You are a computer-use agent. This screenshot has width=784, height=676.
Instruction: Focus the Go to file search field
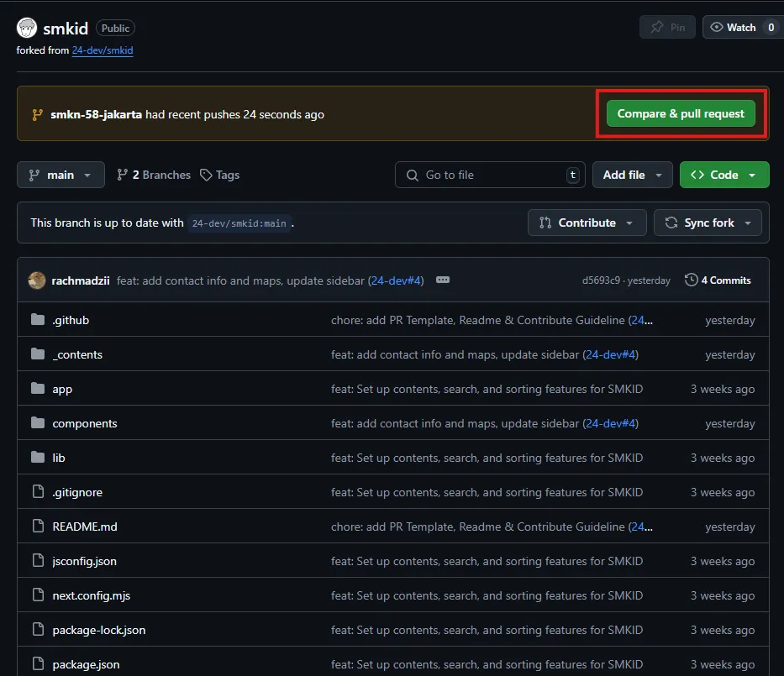click(490, 175)
